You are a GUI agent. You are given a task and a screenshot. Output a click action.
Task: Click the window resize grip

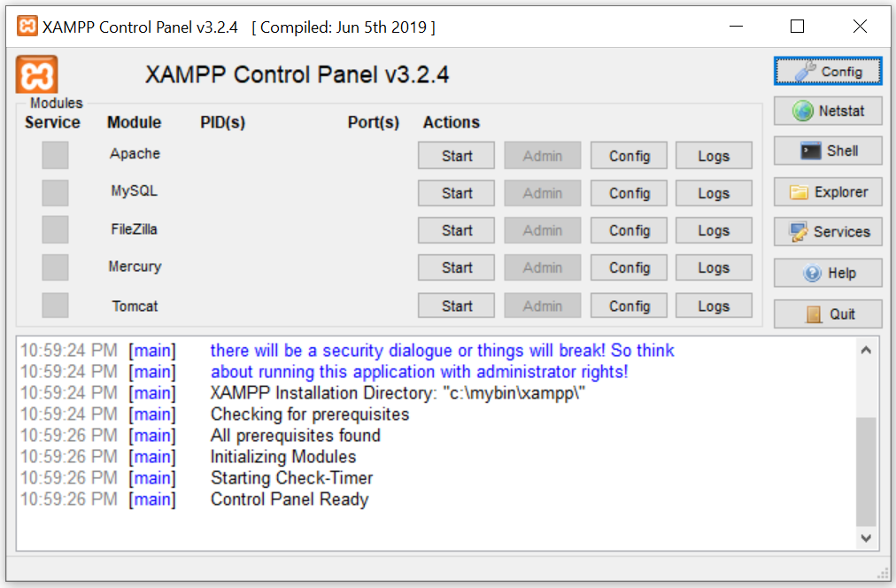883,573
